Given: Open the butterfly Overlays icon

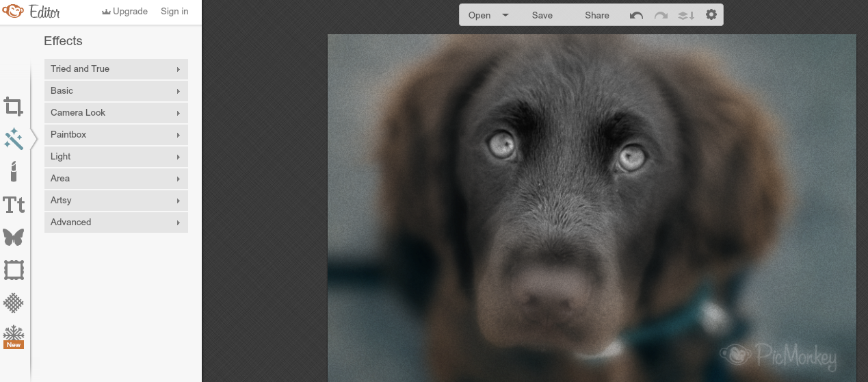Looking at the screenshot, I should pos(14,237).
